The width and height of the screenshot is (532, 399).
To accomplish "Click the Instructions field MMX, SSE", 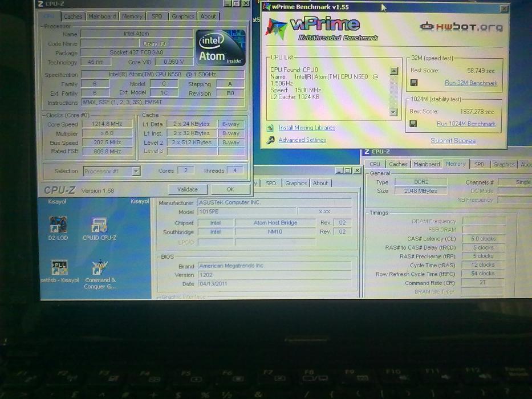I will [163, 102].
